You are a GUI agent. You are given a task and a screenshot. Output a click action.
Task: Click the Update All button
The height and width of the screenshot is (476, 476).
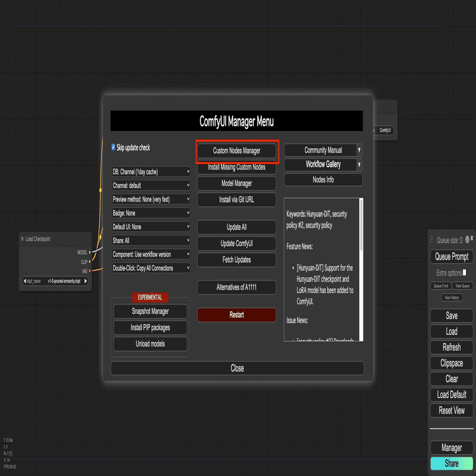pos(236,227)
